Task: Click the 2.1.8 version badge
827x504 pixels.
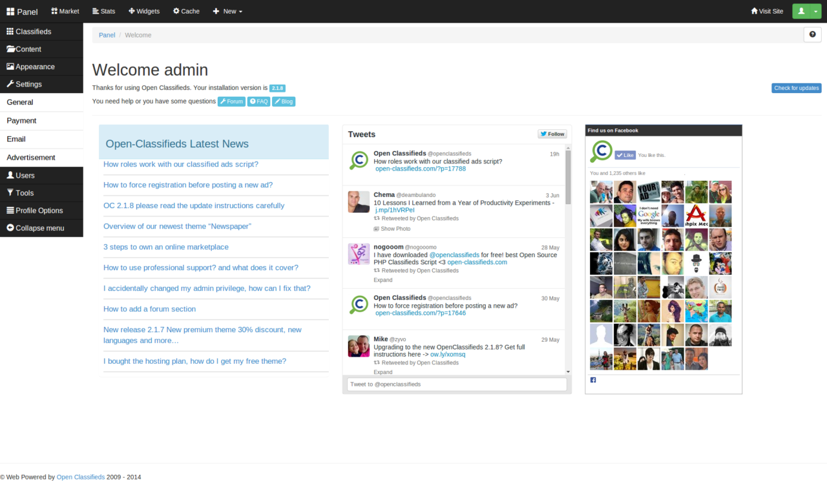Action: click(277, 88)
